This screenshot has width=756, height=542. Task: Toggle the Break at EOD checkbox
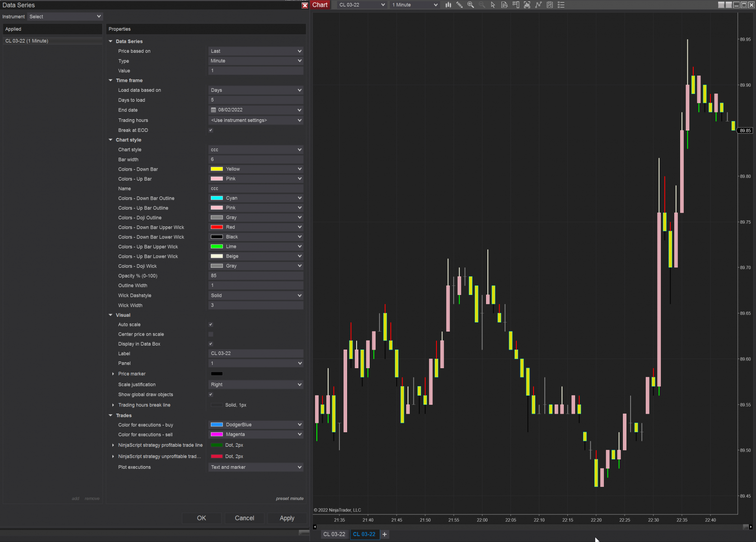coord(211,130)
